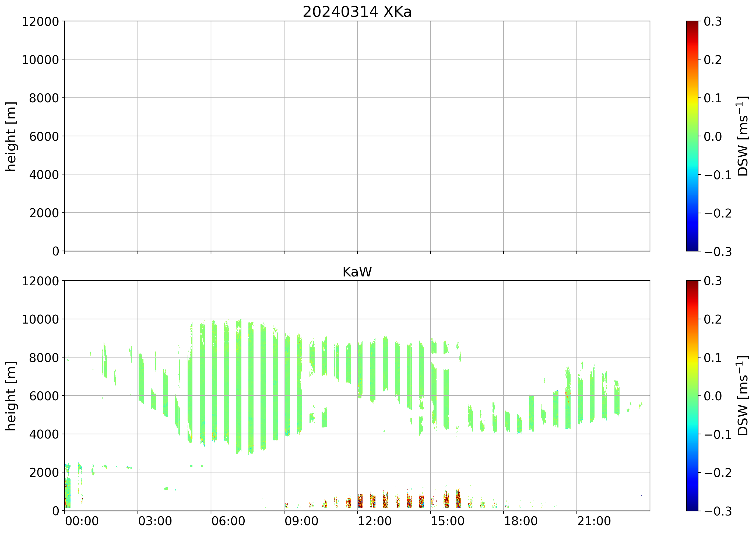Click the top colorbar's green middle section
756x533 pixels.
[692, 136]
